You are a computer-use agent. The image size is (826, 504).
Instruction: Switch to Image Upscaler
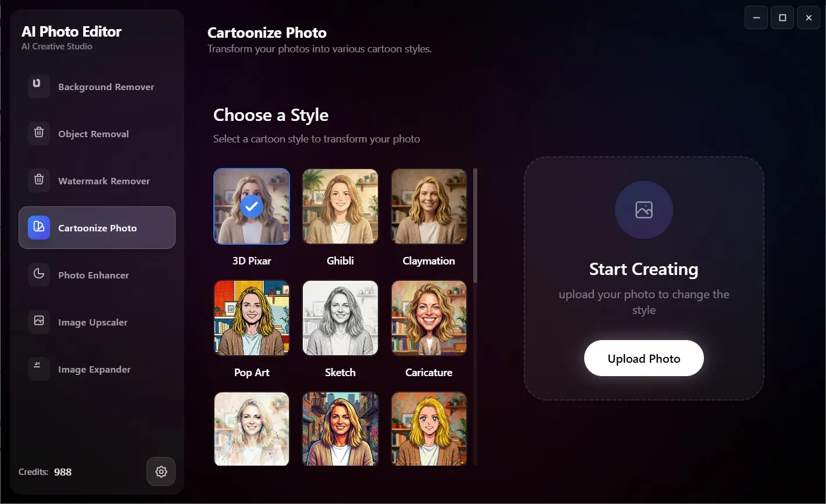coord(97,322)
